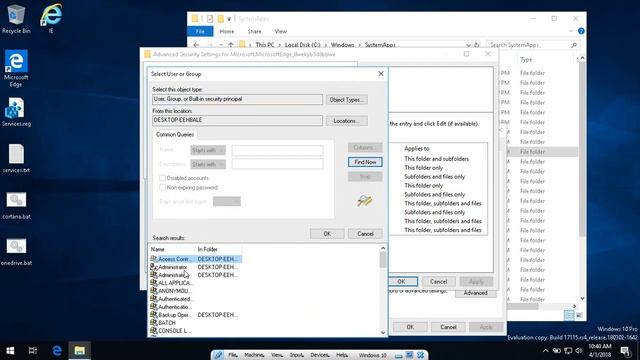Click the Explorer file list scrollbar
640x360 pixels.
[x=582, y=179]
